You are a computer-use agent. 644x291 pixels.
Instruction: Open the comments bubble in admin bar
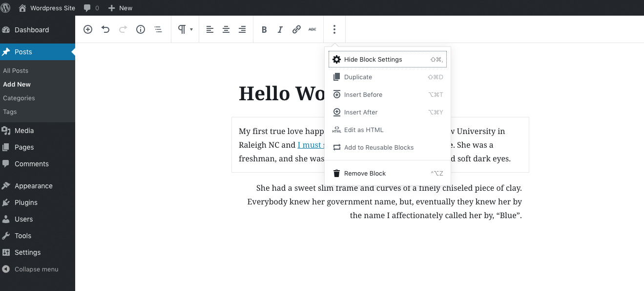click(91, 8)
